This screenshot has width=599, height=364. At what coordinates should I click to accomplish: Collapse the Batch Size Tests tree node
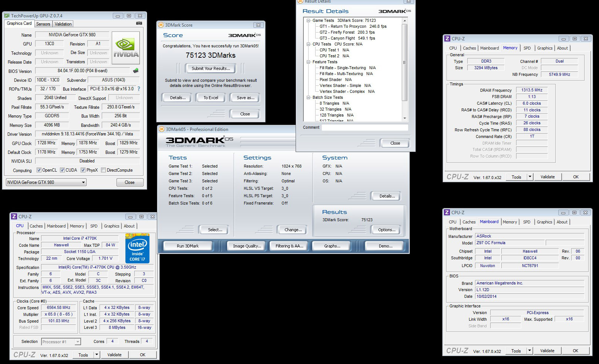click(x=308, y=98)
